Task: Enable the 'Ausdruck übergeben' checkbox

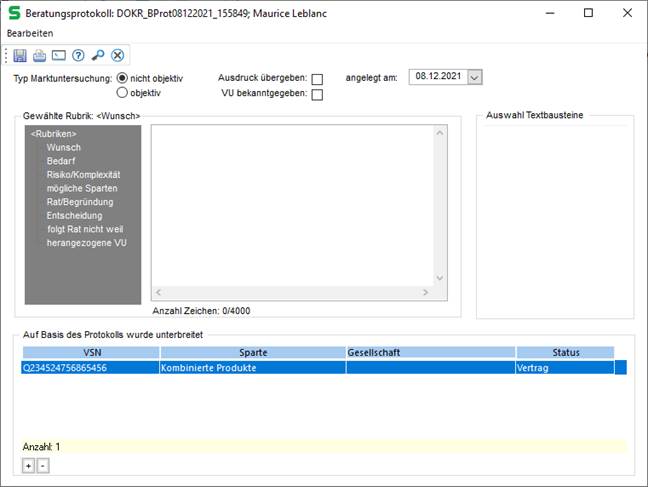Action: pyautogui.click(x=317, y=79)
